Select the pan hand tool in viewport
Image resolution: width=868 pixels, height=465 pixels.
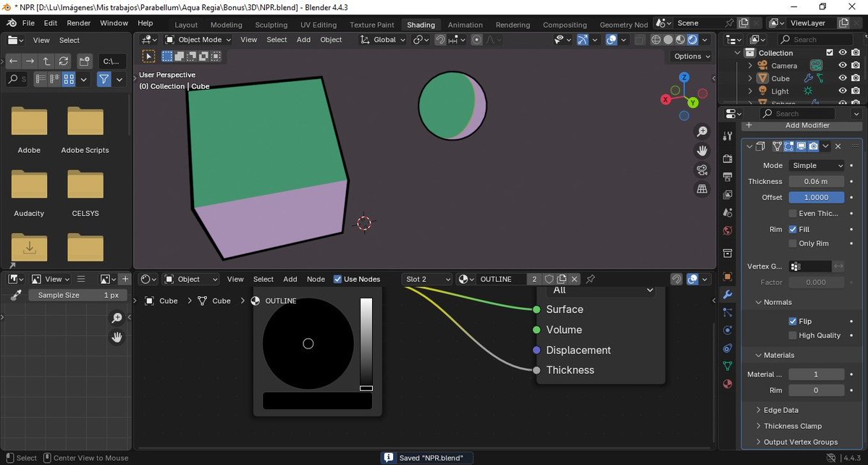pyautogui.click(x=701, y=151)
